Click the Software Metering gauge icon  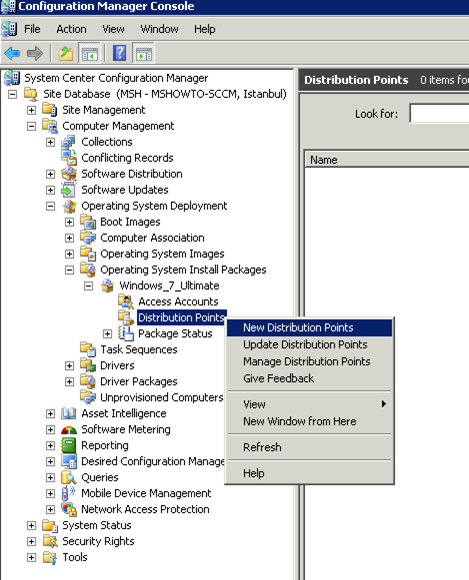coord(68,429)
